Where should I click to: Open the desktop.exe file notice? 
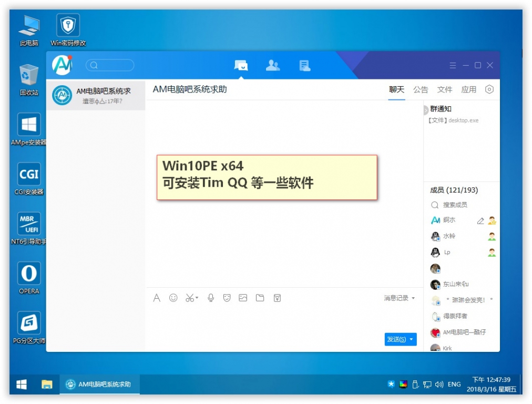click(x=453, y=120)
